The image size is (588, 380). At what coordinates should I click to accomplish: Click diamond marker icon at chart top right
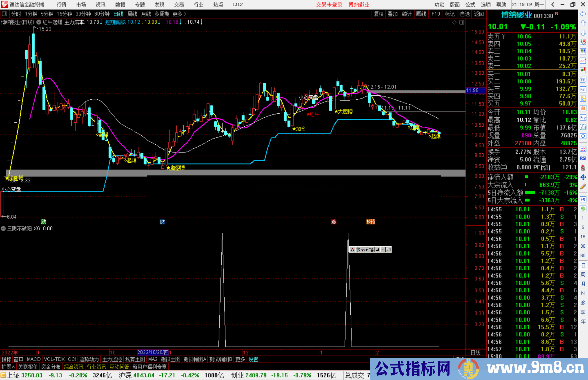(454, 22)
